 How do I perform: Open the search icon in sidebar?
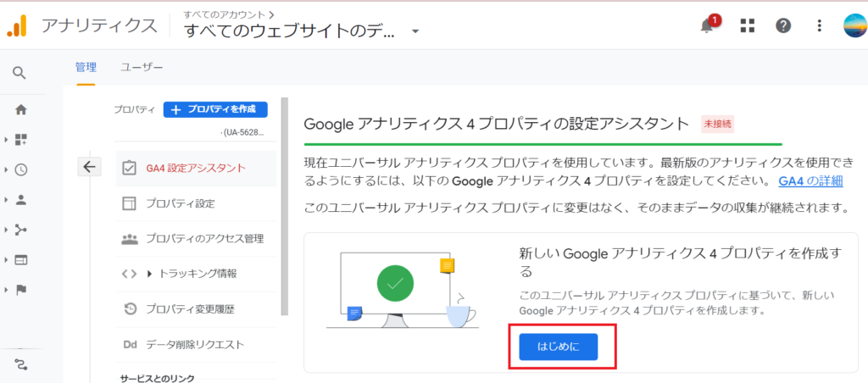click(20, 73)
